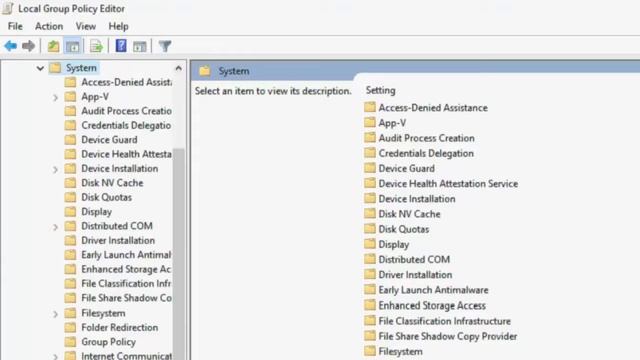Click folder icon beside Group Policy in tree
The image size is (640, 360).
70,342
